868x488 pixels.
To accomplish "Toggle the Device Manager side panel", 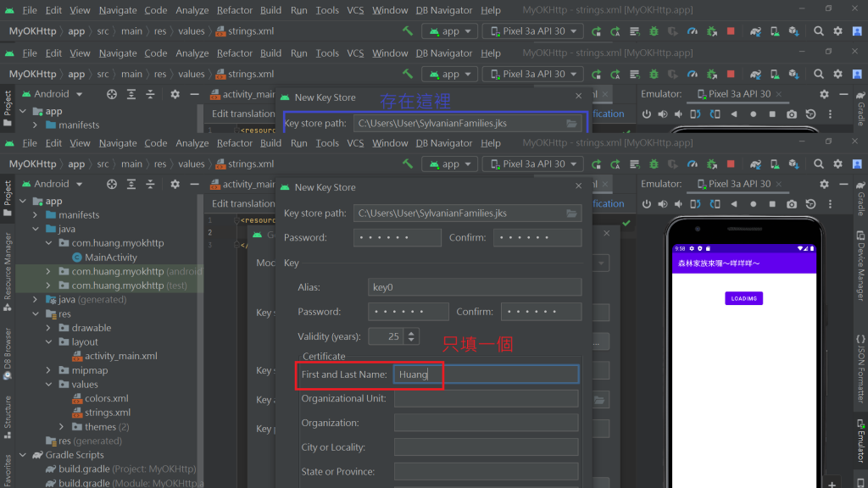I will [861, 265].
